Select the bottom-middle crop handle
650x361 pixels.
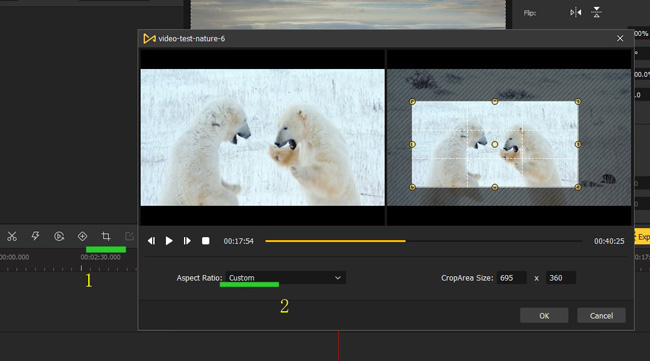[x=495, y=187]
